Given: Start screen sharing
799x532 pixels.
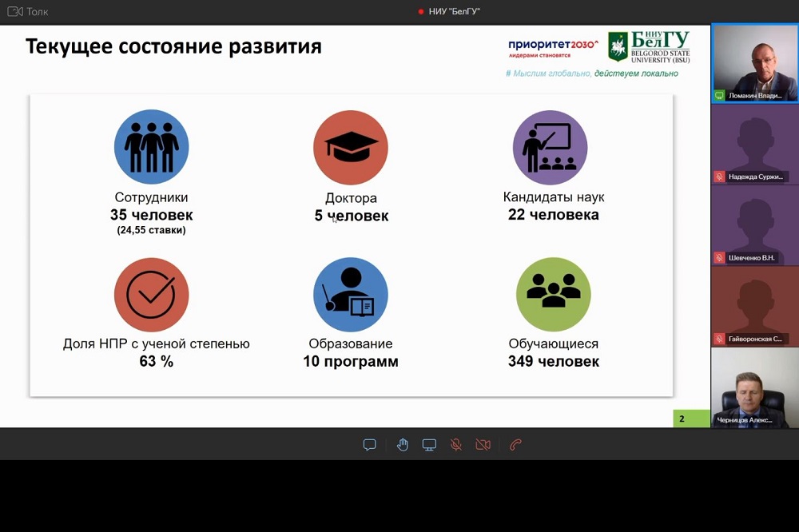Looking at the screenshot, I should pos(429,445).
